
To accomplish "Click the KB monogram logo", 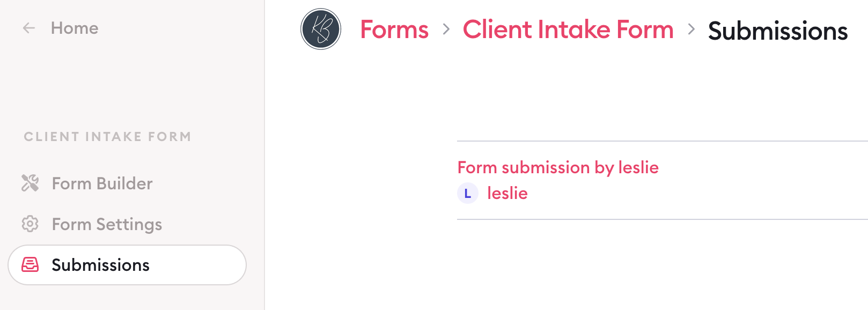I will [321, 29].
